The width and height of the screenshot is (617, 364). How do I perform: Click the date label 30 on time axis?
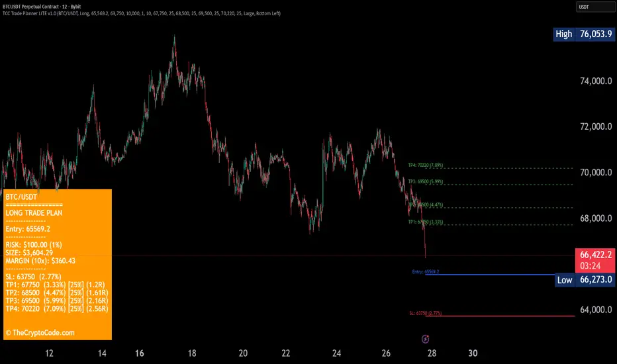coord(473,353)
